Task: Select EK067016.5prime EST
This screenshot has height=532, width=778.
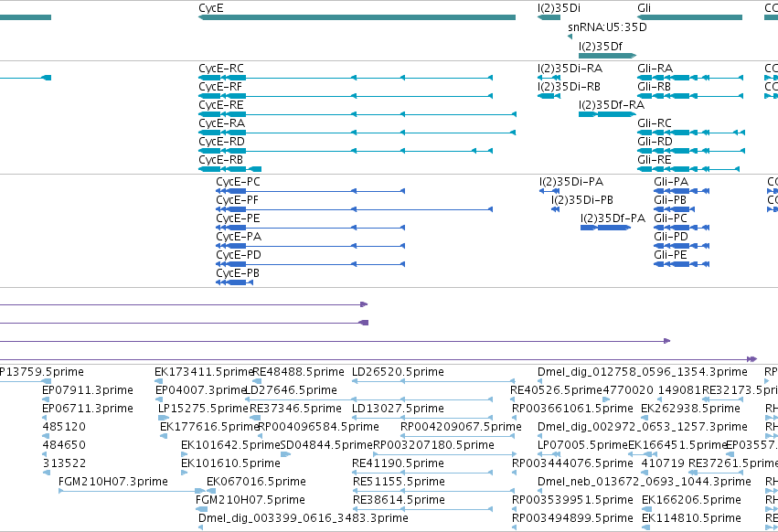Action: [x=256, y=482]
